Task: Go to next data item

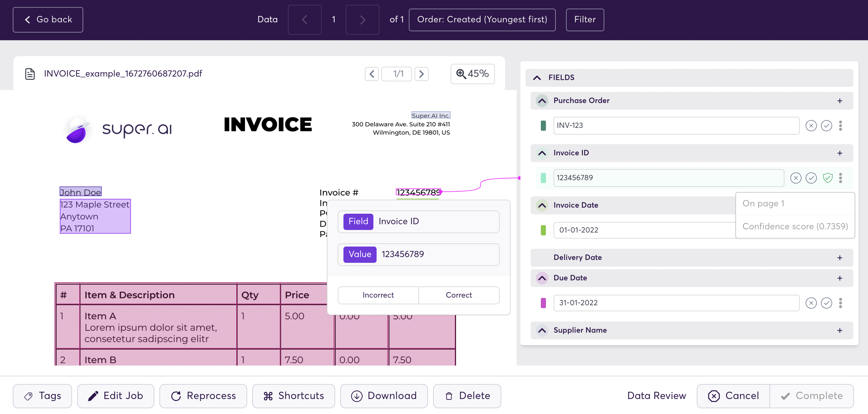Action: 362,19
